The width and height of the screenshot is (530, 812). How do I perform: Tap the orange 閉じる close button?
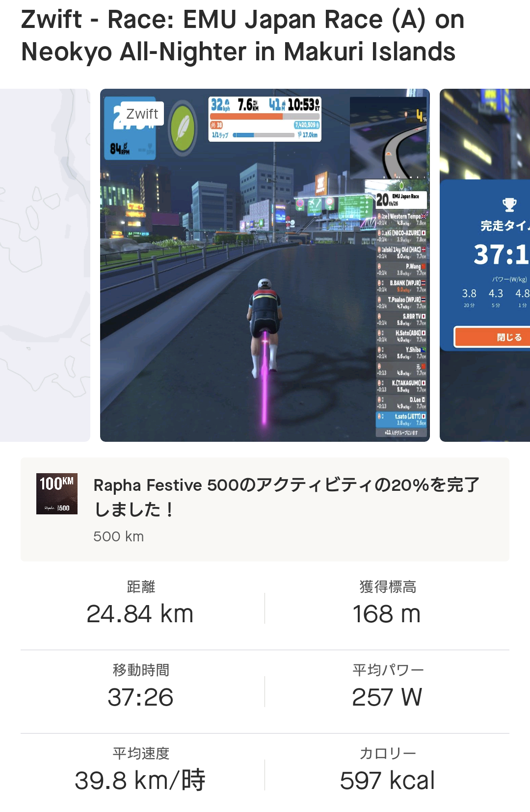click(492, 337)
